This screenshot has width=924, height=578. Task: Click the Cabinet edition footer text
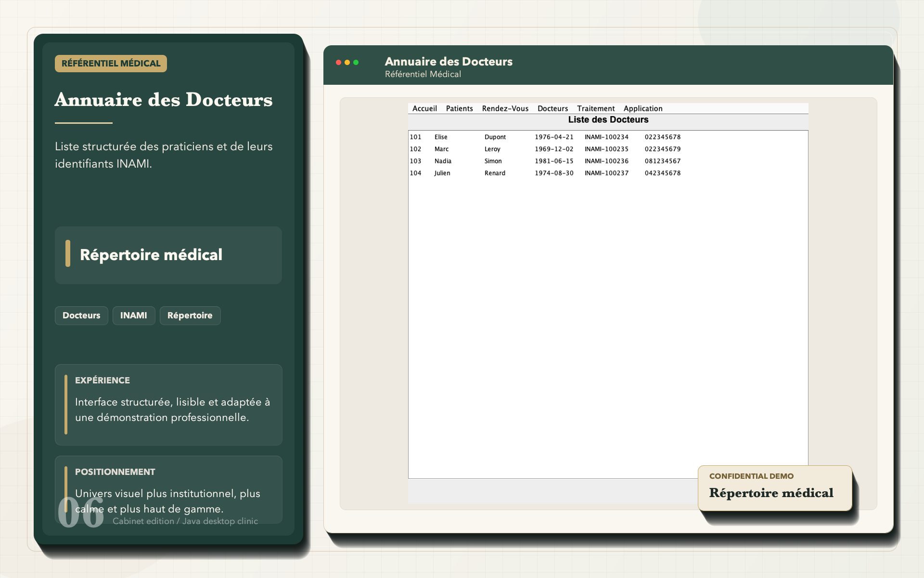point(185,521)
